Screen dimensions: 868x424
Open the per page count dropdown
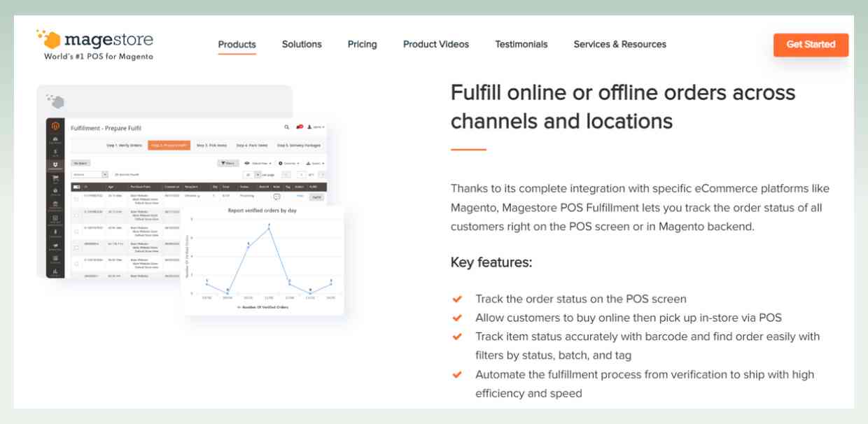252,175
